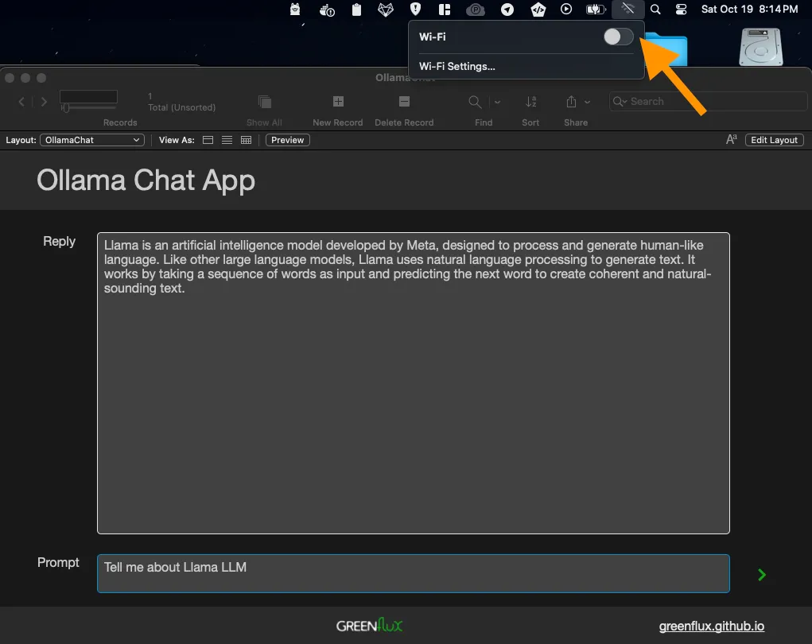This screenshot has height=644, width=812.
Task: Send the prompt with the green arrow
Action: (762, 575)
